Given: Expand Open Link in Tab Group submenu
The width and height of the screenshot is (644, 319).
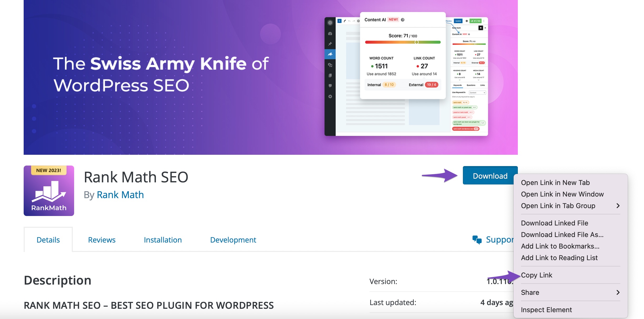Looking at the screenshot, I should pos(570,205).
